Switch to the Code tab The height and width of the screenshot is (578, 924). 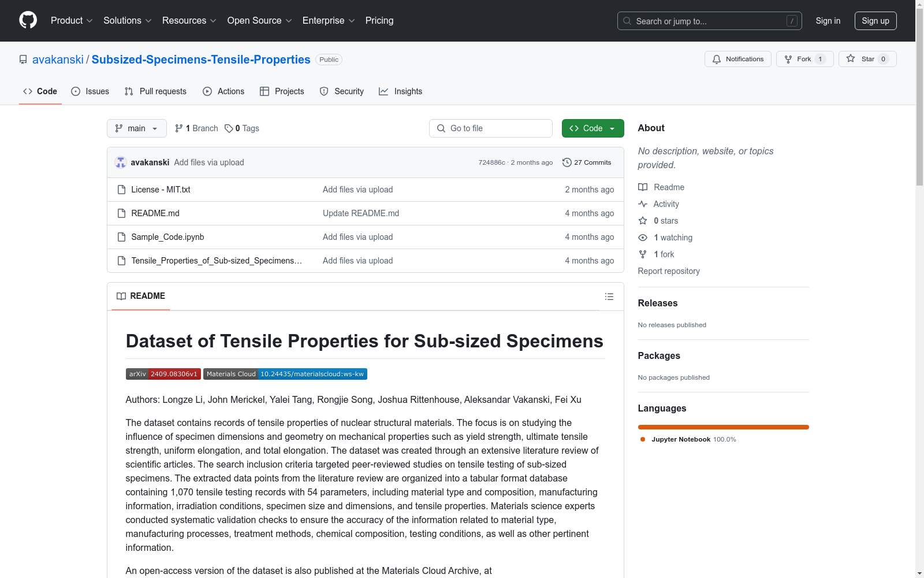point(40,91)
